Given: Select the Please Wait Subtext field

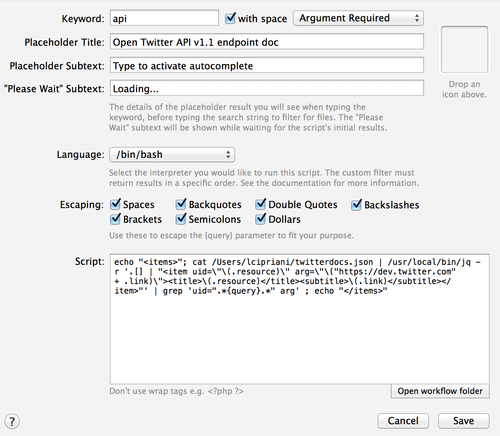Looking at the screenshot, I should (x=267, y=88).
